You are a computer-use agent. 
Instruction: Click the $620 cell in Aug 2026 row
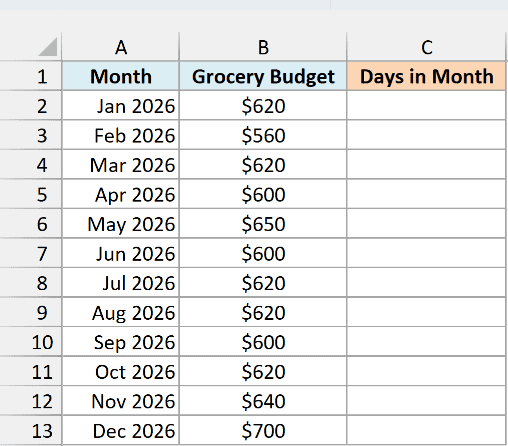(263, 312)
